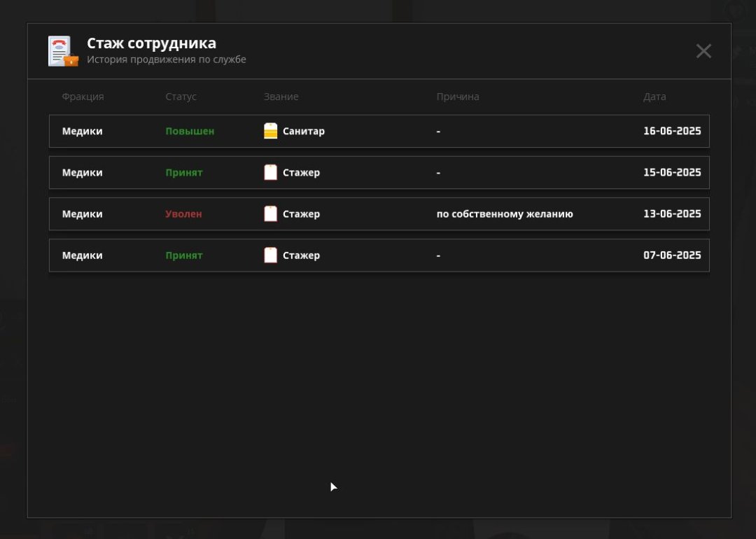Sort by the Статус column header

coord(181,97)
